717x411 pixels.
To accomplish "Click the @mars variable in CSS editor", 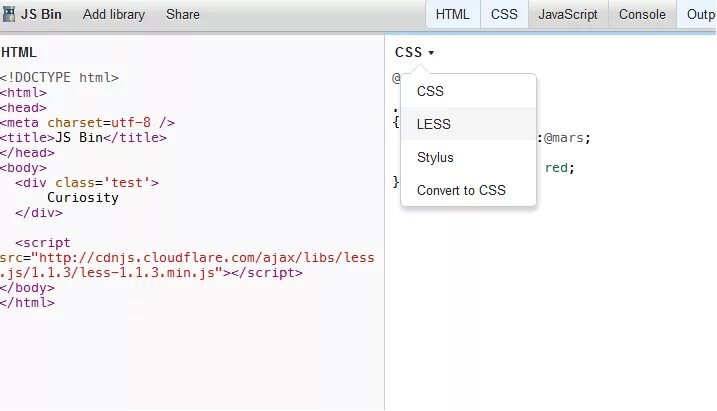I will [563, 138].
